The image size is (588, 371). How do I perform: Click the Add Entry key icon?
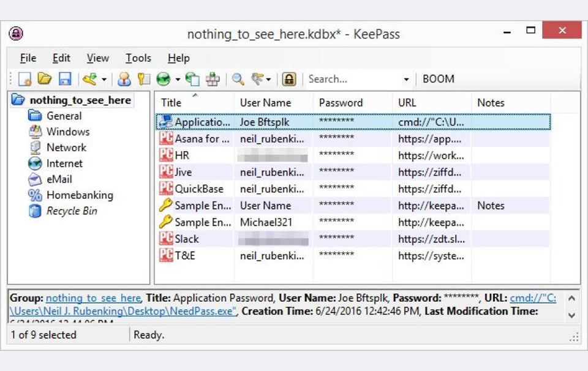pyautogui.click(x=90, y=79)
